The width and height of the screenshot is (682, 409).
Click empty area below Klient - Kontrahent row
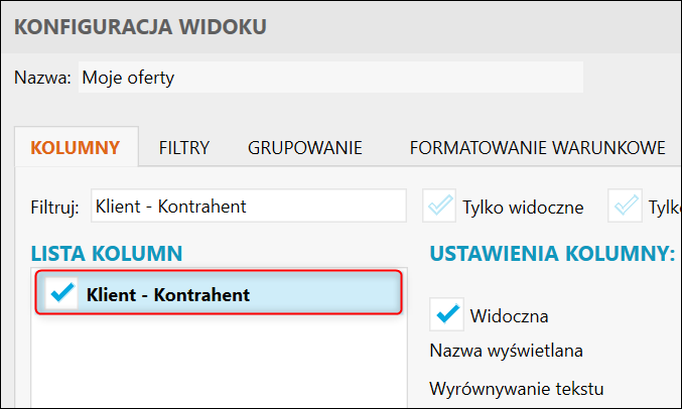215,360
